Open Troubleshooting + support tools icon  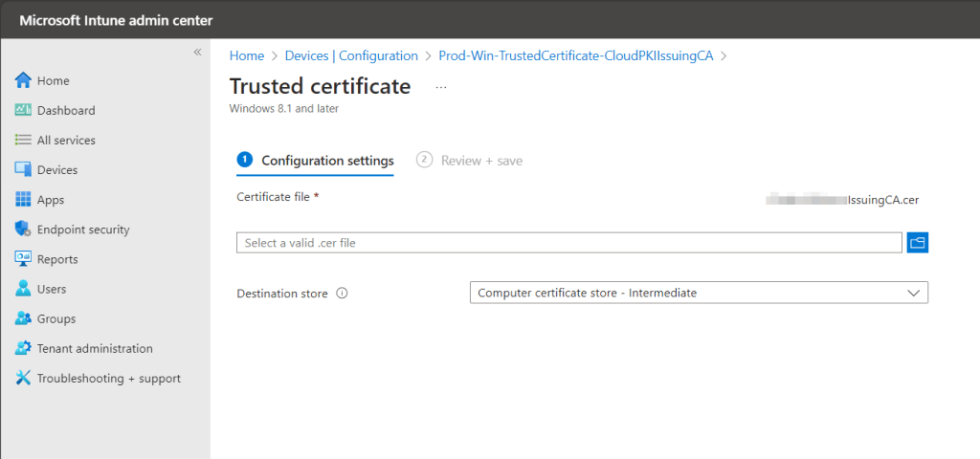(23, 378)
